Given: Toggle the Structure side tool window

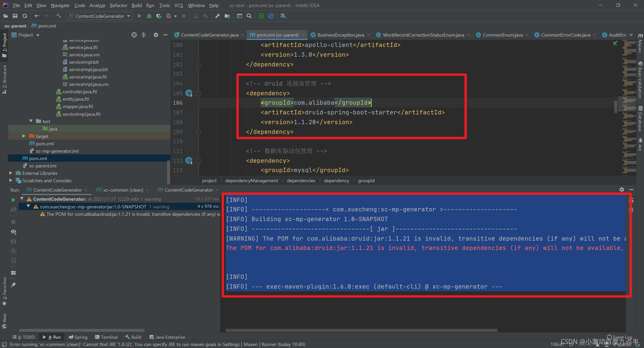Looking at the screenshot, I should 4,79.
